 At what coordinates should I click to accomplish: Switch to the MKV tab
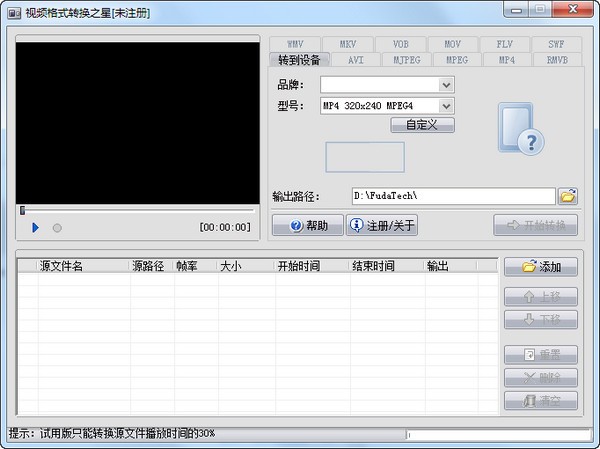347,45
